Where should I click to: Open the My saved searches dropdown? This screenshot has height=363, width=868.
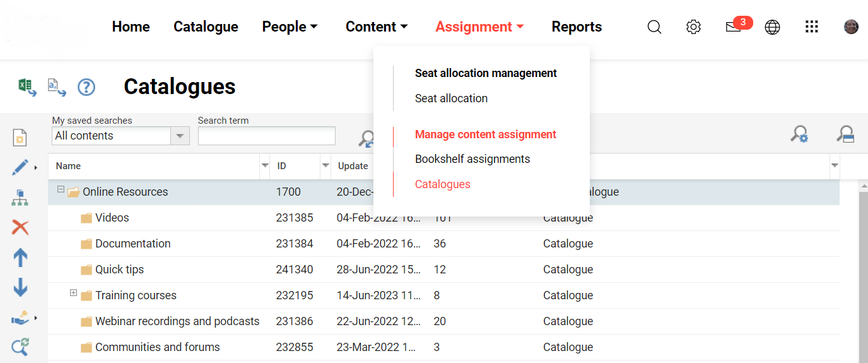(180, 136)
